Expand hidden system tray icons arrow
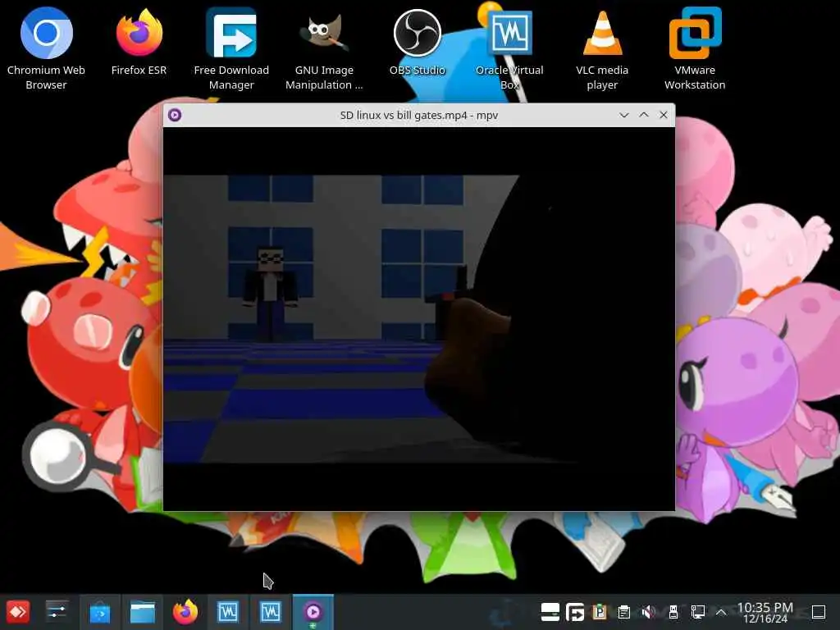Screen dimensions: 840x630 click(x=721, y=612)
